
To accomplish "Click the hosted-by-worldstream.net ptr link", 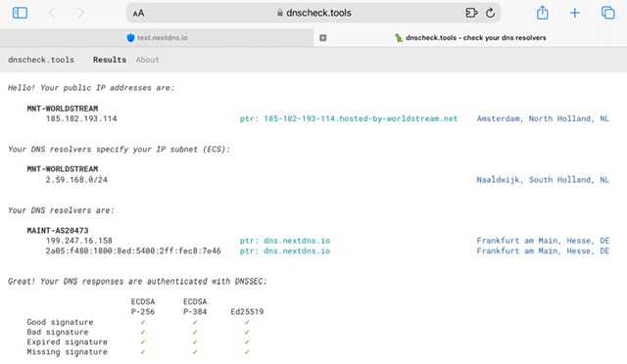I will (x=349, y=118).
